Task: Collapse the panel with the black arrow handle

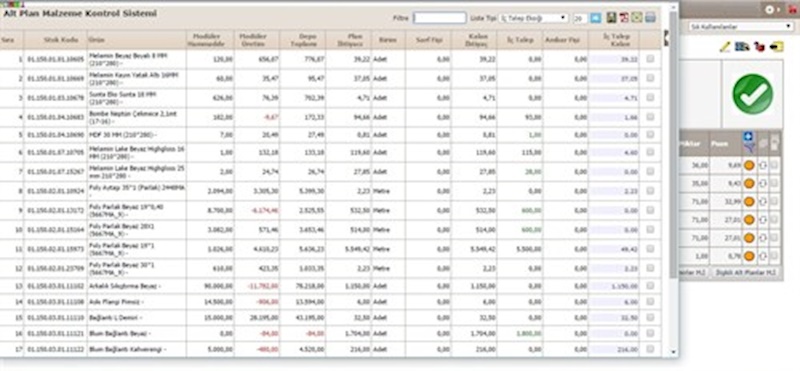Action: [x=666, y=38]
